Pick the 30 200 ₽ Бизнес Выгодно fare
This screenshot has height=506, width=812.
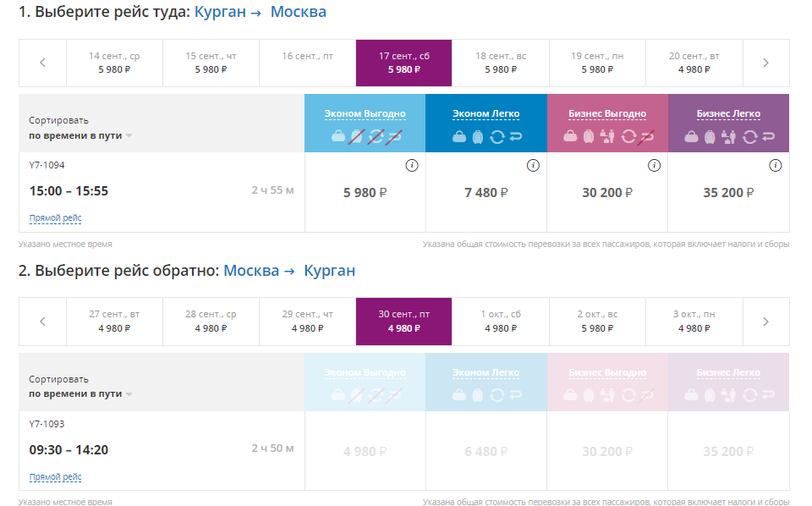coord(606,193)
